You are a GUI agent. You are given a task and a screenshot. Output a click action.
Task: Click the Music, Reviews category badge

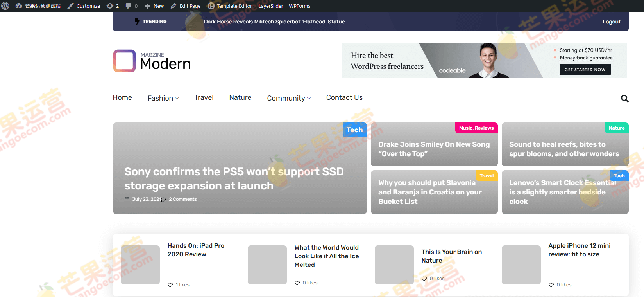(x=476, y=128)
